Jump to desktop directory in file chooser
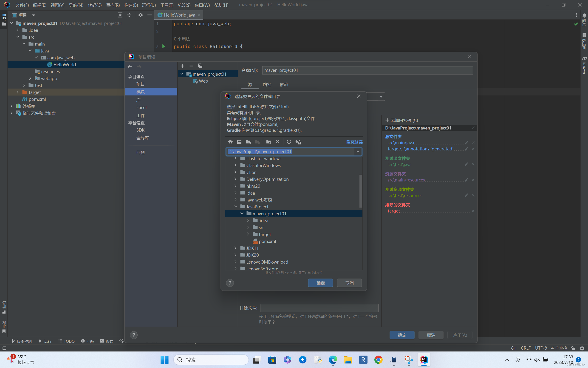This screenshot has height=368, width=588. 239,142
